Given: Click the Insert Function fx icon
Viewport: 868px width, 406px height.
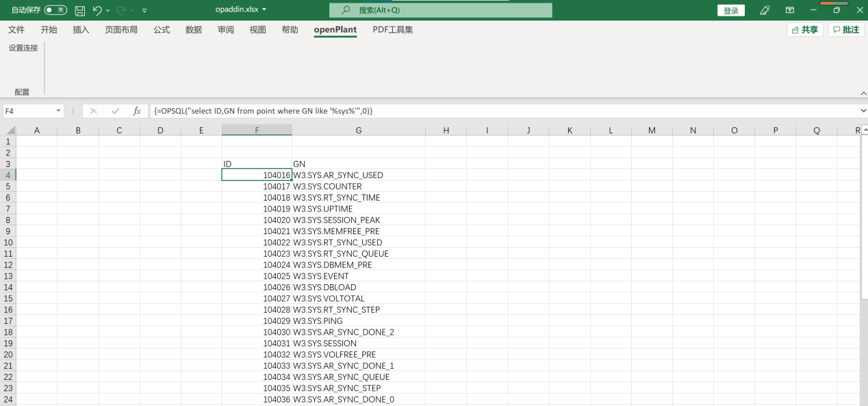Looking at the screenshot, I should pos(137,111).
